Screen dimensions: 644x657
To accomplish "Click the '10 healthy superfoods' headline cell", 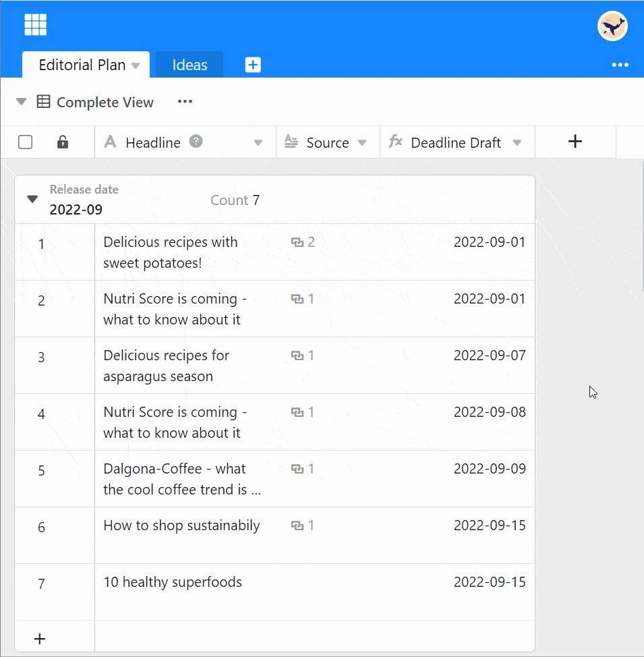I will pos(173,583).
